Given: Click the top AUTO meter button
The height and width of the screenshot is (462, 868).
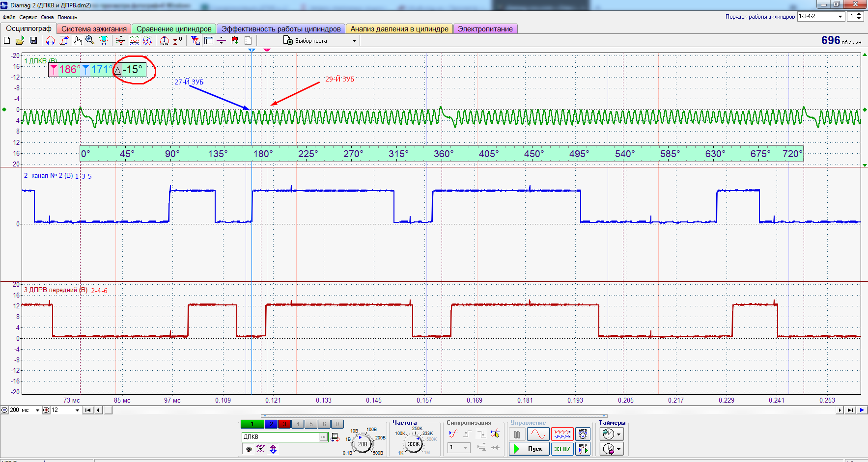Looking at the screenshot, I should [583, 435].
